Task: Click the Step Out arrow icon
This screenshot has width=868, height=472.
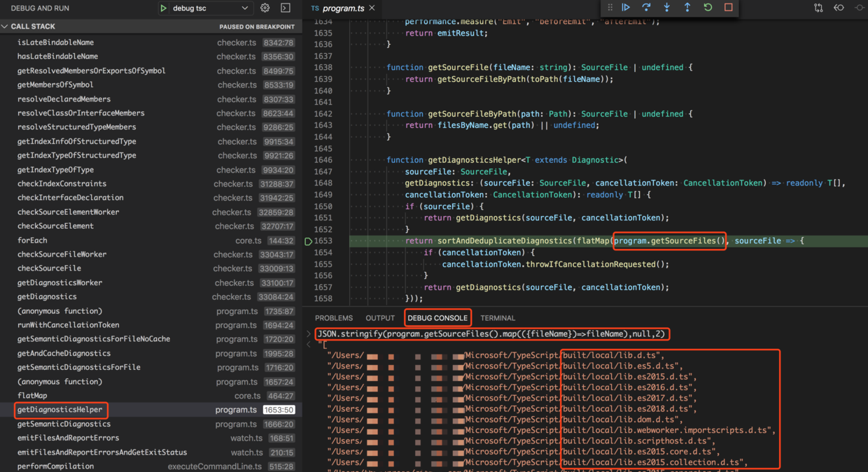Action: coord(687,8)
